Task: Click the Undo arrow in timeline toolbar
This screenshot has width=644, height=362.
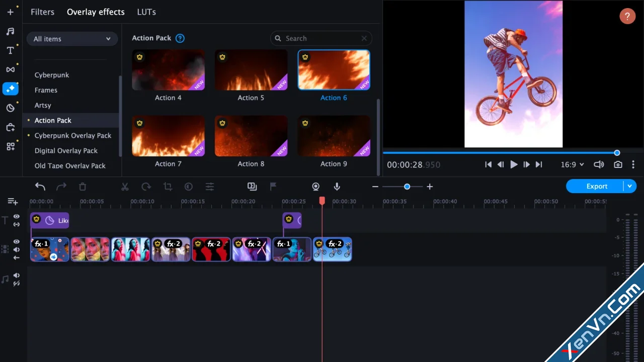Action: 40,187
